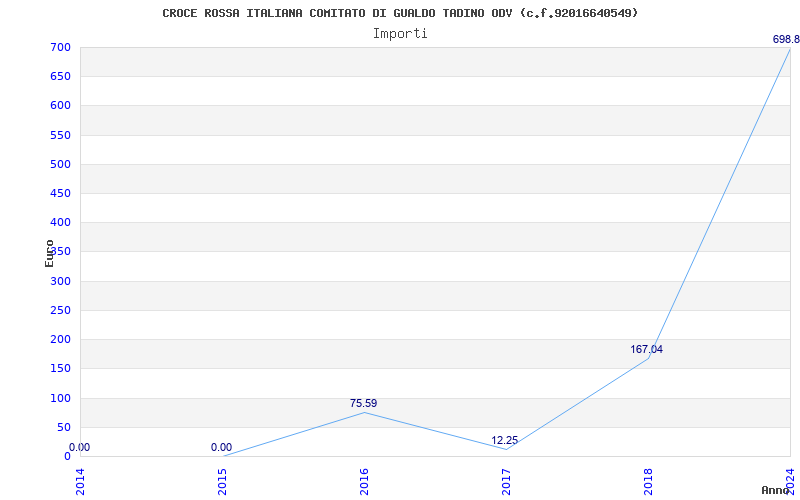Click the 2014 x-axis year label
This screenshot has width=800, height=500.
click(80, 482)
